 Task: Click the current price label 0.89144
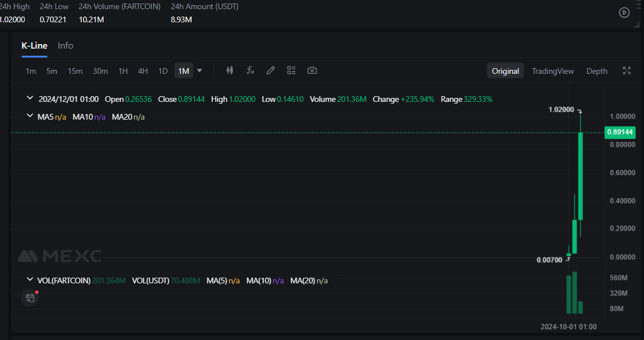click(x=620, y=132)
